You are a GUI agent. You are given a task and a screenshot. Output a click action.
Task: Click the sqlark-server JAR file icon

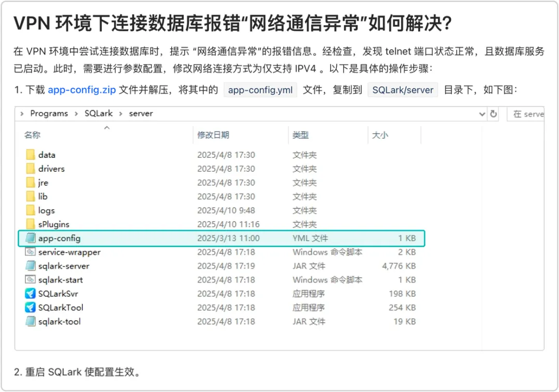point(31,266)
